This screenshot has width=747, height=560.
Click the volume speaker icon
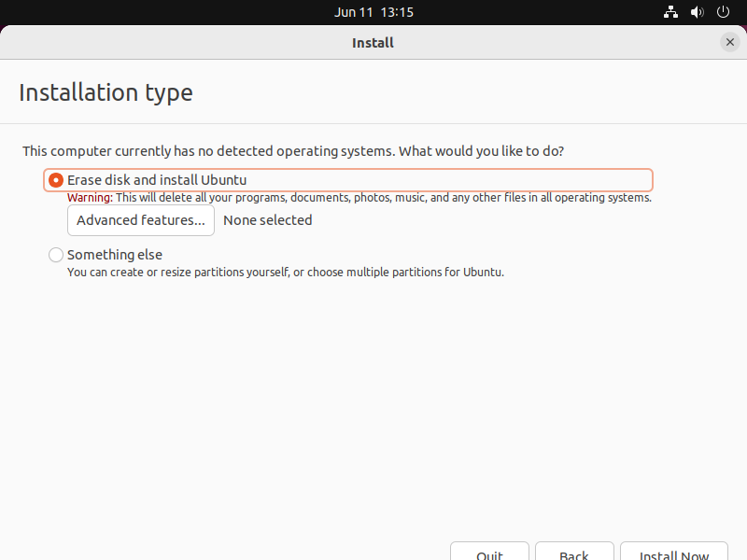click(x=697, y=12)
